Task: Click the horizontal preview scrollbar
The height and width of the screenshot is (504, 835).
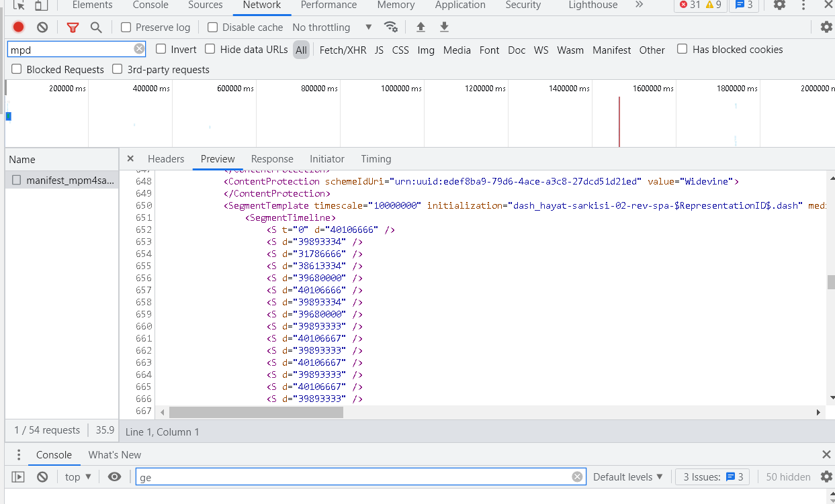Action: (256, 412)
